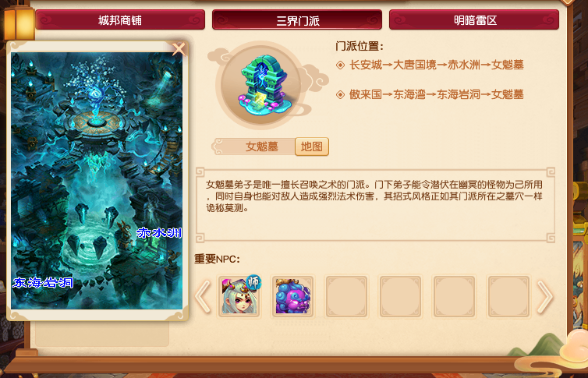
Task: Click the 东海岩洞 label on the map
Action: tap(43, 282)
